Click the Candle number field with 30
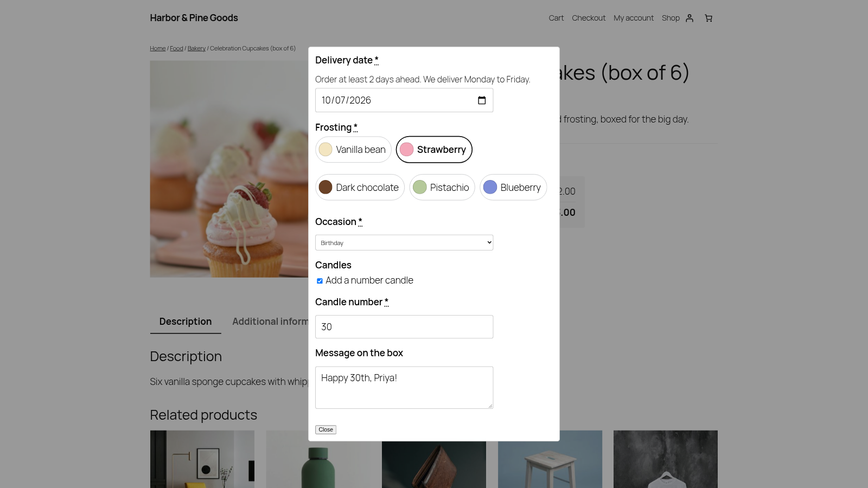Viewport: 868px width, 488px height. click(404, 327)
